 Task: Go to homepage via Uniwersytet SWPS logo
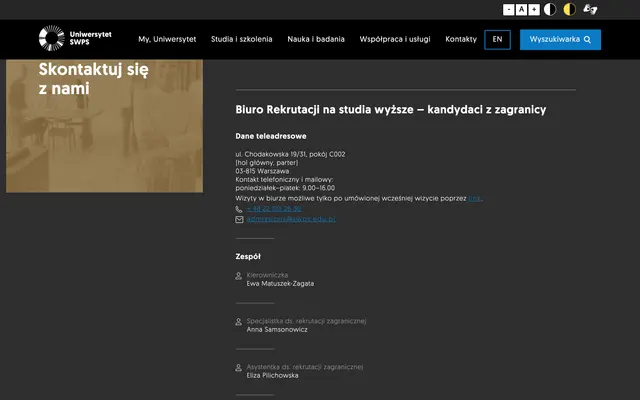pos(75,38)
